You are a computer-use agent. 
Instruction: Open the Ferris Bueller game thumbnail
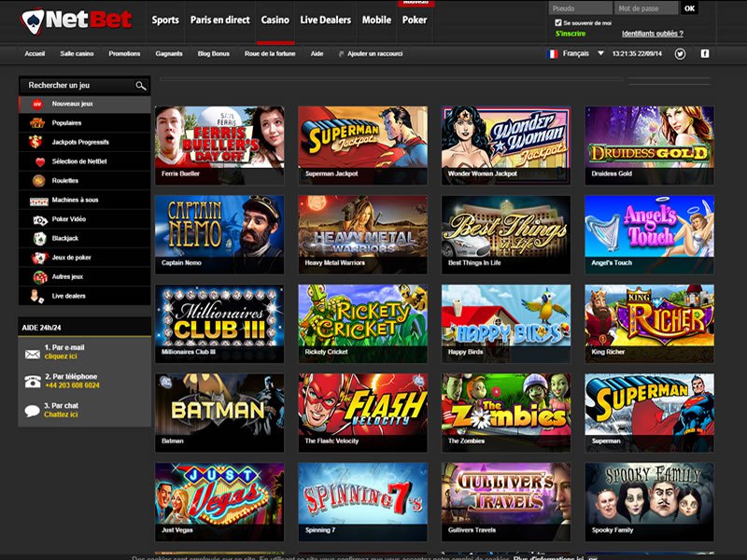219,146
